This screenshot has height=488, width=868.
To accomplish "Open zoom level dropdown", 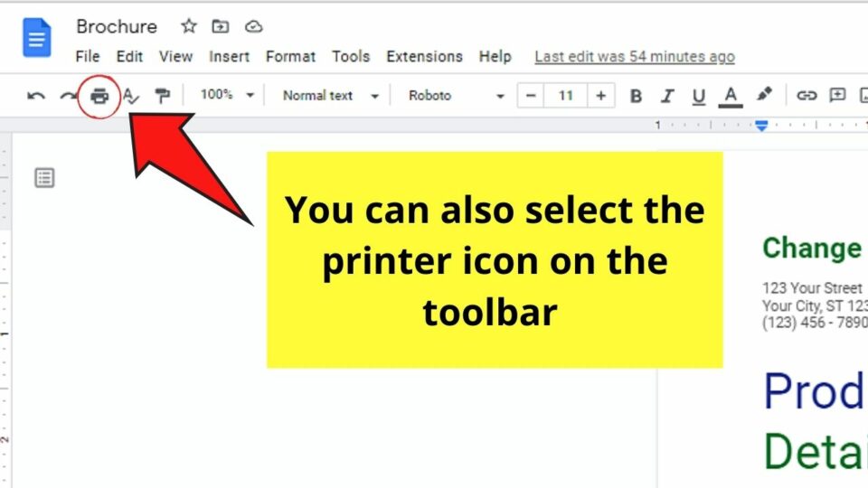I will pyautogui.click(x=227, y=95).
